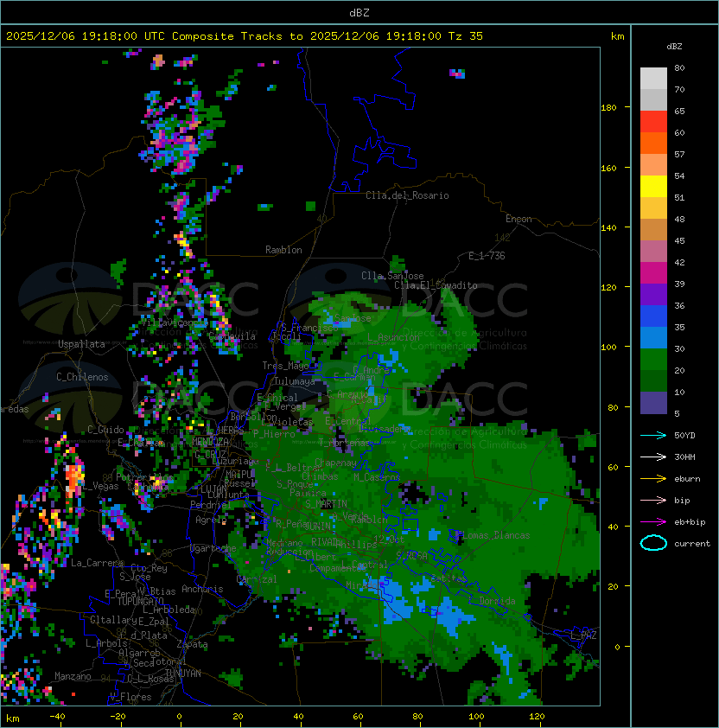Click the Clla.El_Cavadito place label

click(x=436, y=285)
